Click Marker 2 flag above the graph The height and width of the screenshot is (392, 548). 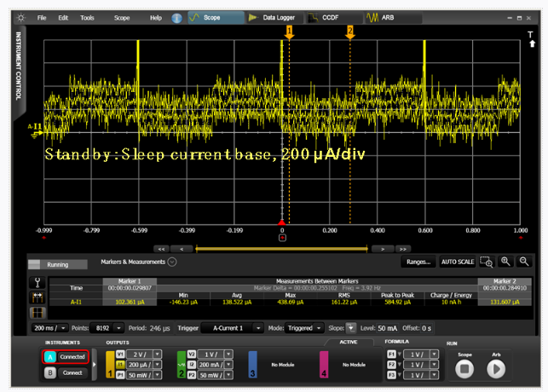coord(349,32)
